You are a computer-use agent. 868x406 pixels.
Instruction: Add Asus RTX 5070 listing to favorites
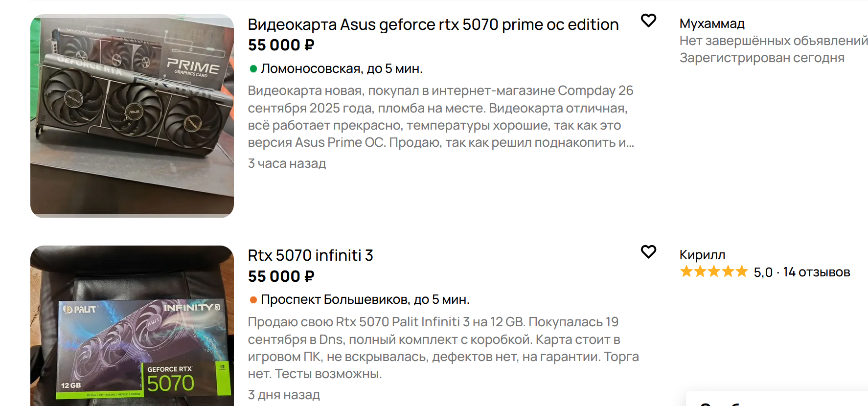(648, 21)
